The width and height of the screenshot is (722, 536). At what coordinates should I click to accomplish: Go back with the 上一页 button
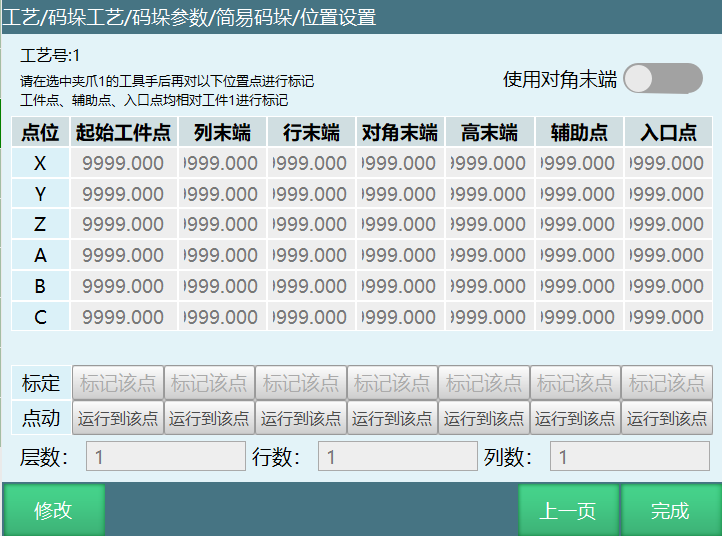568,510
